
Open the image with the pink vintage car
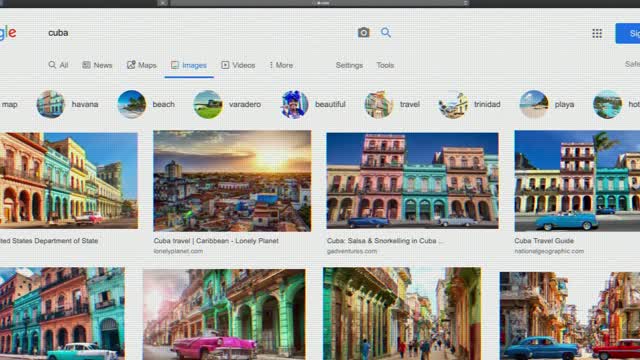[x=224, y=314]
